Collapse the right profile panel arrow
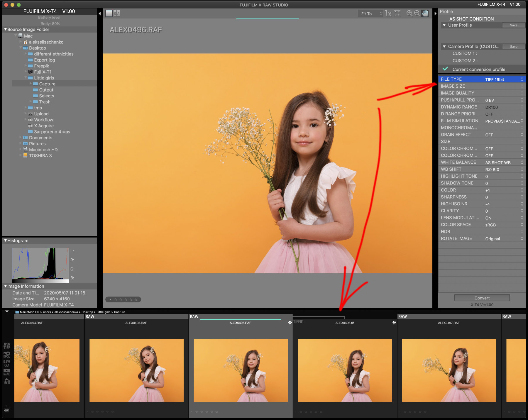 [x=435, y=13]
